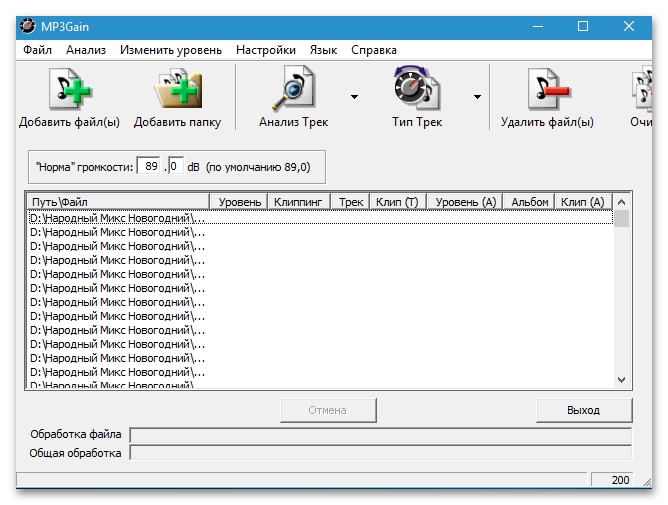Sort by the Уровень column header
This screenshot has height=505, width=668.
[239, 202]
